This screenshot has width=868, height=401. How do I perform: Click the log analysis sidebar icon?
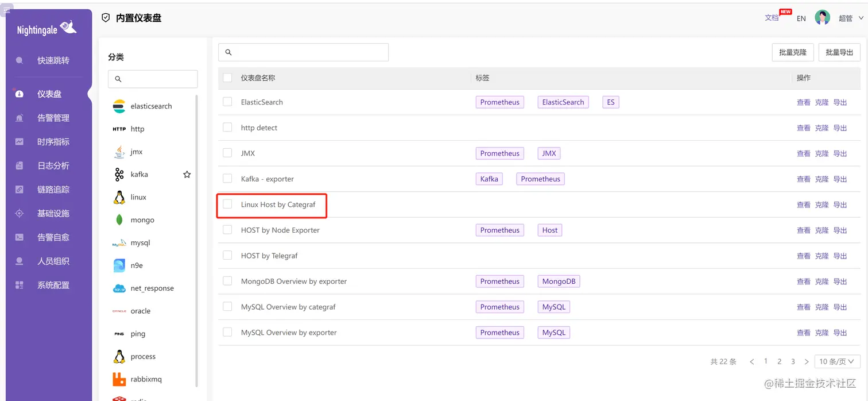[x=20, y=165]
